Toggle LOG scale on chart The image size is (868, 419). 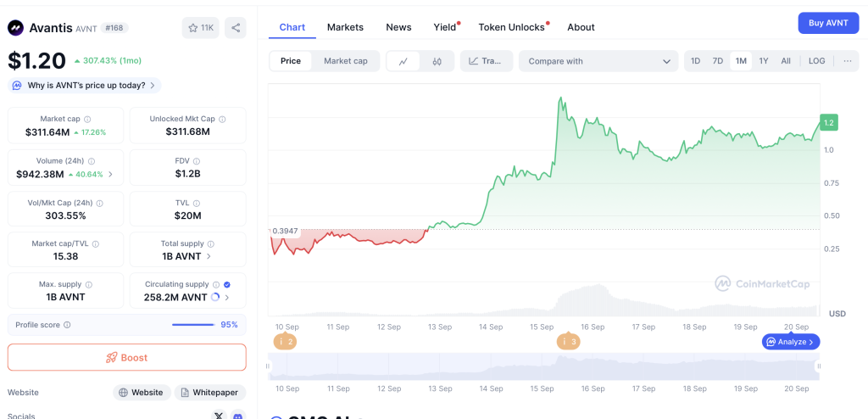(816, 61)
